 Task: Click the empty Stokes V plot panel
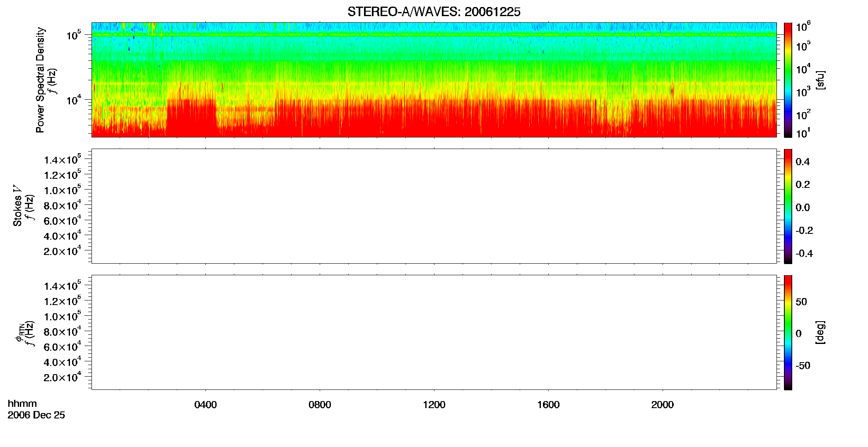coord(434,206)
